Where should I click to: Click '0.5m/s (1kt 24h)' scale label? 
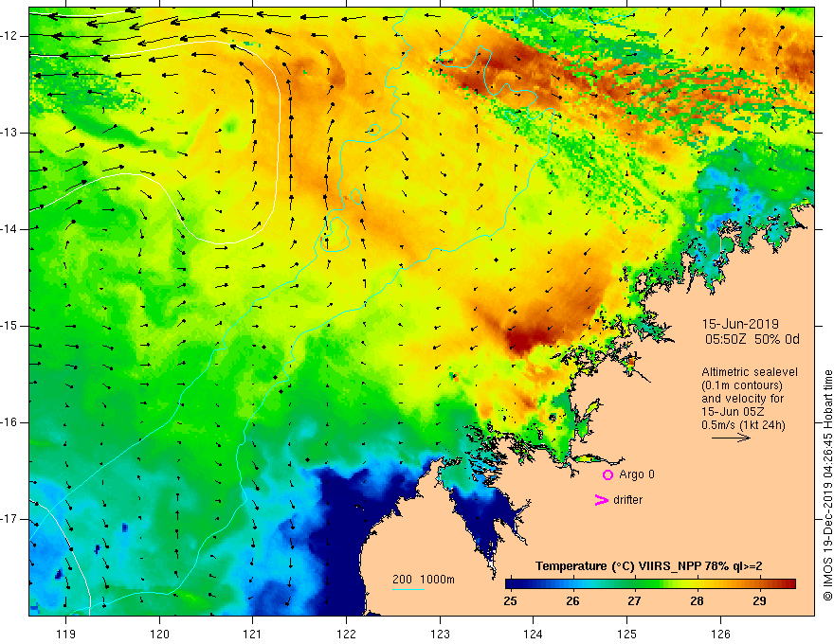point(743,425)
